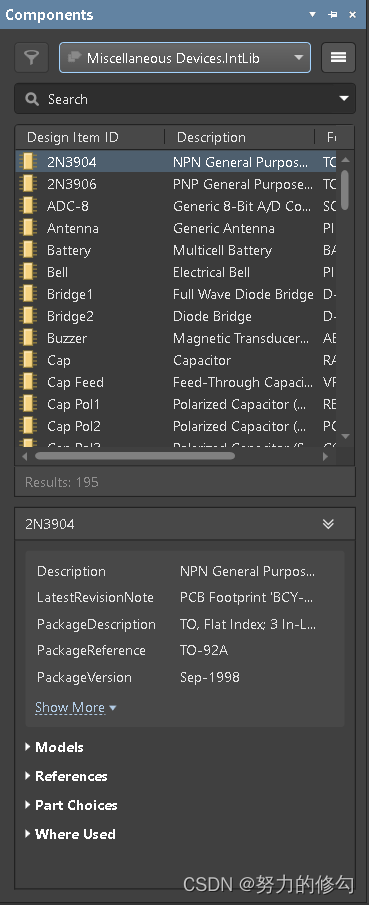The width and height of the screenshot is (369, 905).
Task: Expand the References section
Action: point(66,776)
